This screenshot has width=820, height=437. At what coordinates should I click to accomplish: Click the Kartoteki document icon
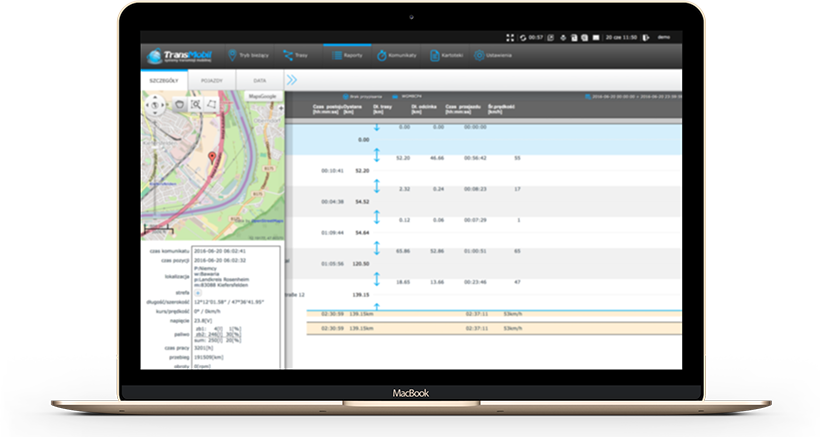[435, 56]
